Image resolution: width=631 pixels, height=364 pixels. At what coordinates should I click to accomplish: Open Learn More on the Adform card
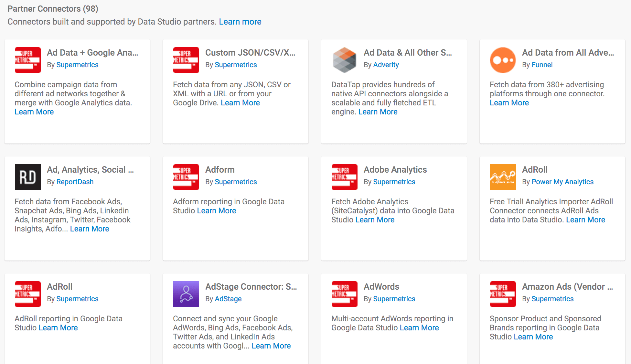pyautogui.click(x=217, y=211)
